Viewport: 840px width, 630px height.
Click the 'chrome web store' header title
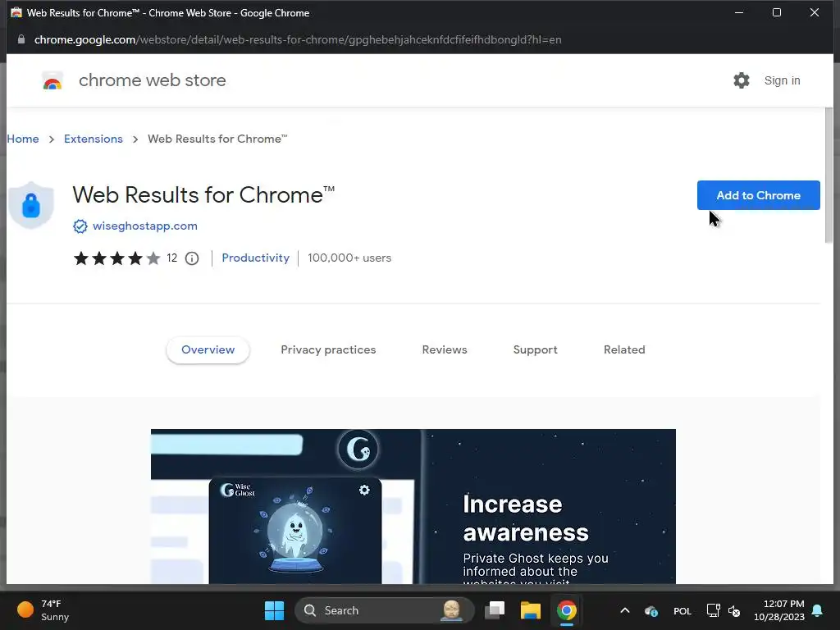[x=152, y=80]
